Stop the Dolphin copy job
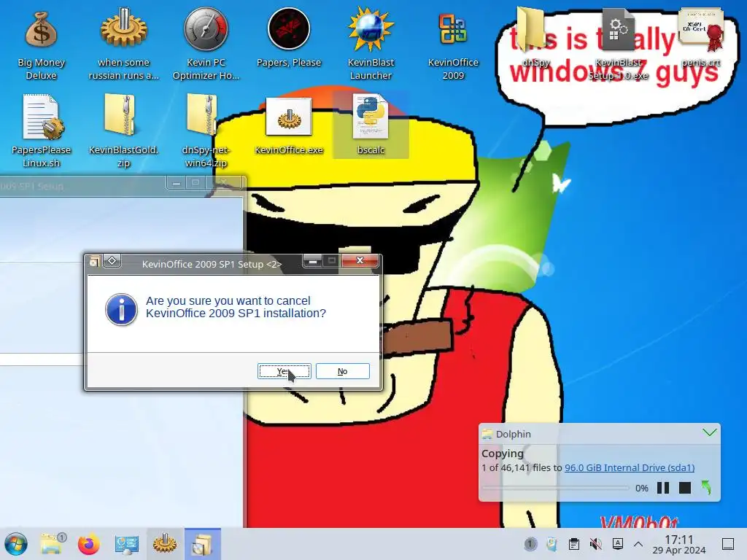 pyautogui.click(x=684, y=488)
